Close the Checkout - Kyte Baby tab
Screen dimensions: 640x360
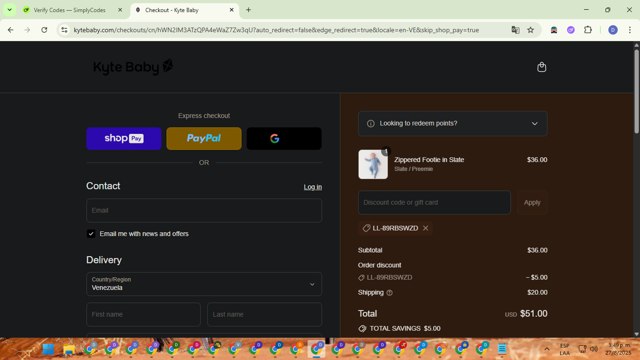(x=231, y=10)
